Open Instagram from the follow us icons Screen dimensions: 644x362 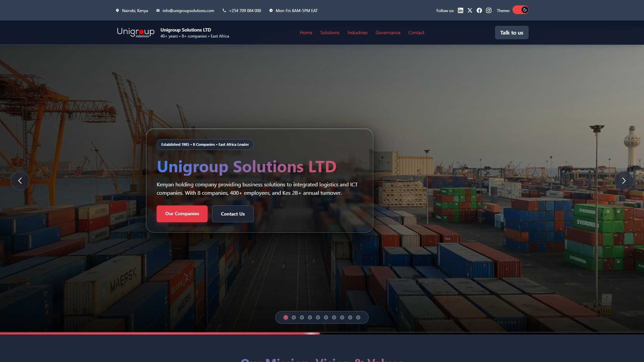[489, 10]
